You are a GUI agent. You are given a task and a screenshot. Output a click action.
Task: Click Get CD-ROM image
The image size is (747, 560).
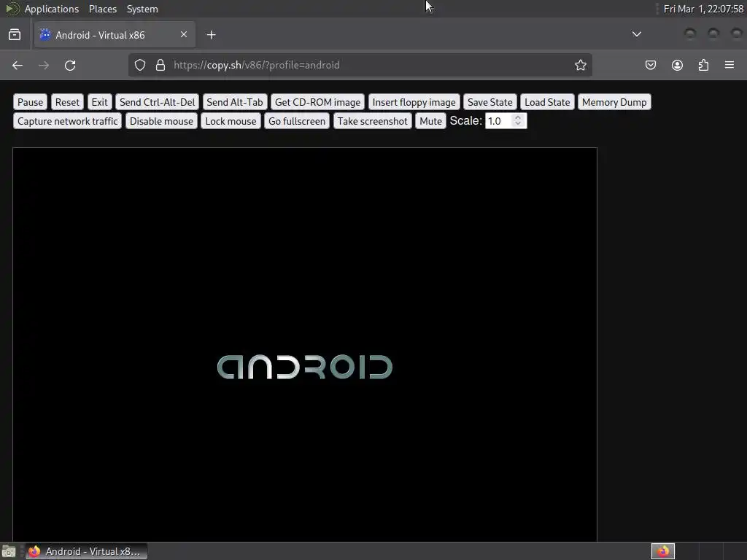click(318, 102)
